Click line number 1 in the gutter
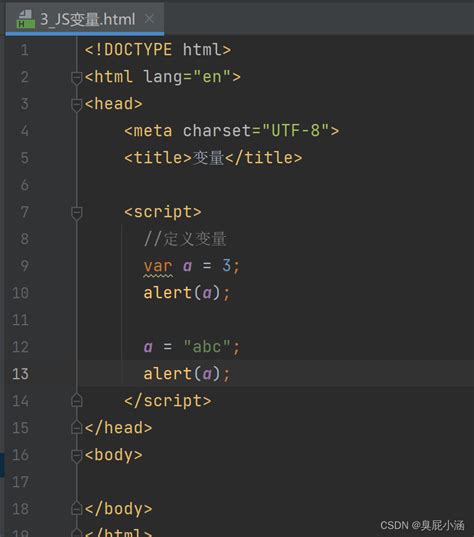 coord(24,50)
